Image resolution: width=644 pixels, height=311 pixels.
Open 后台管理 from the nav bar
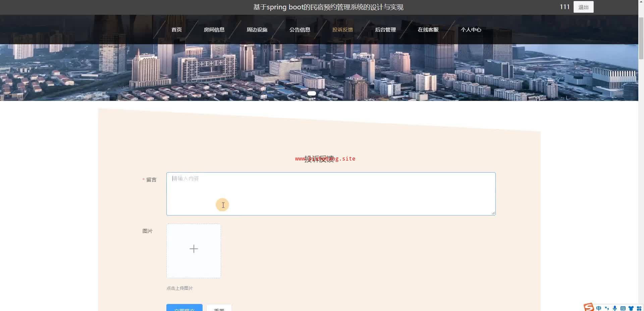pos(385,29)
